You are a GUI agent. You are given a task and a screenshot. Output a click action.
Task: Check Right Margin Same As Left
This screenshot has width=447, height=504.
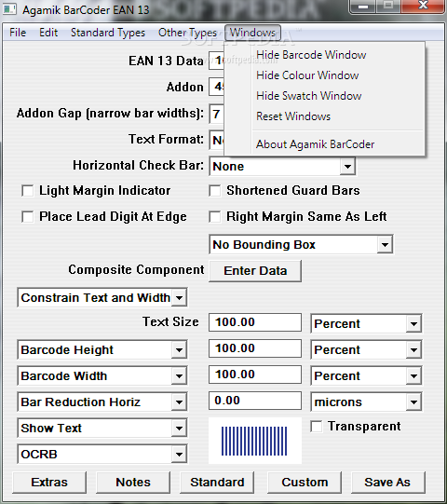tap(215, 217)
